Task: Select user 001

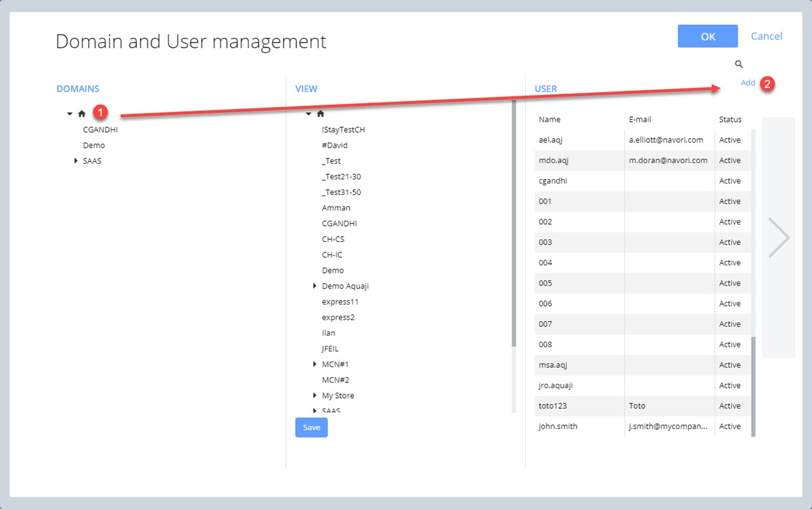Action: (x=641, y=201)
